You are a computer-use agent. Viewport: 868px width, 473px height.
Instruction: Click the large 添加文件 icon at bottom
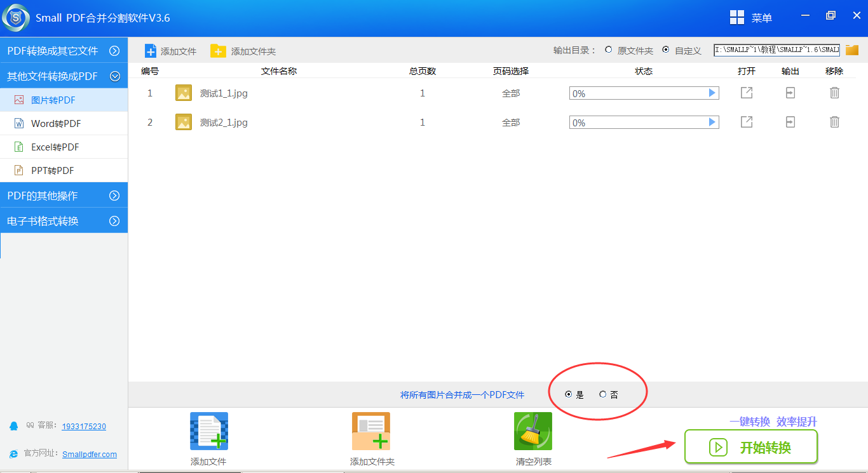209,432
